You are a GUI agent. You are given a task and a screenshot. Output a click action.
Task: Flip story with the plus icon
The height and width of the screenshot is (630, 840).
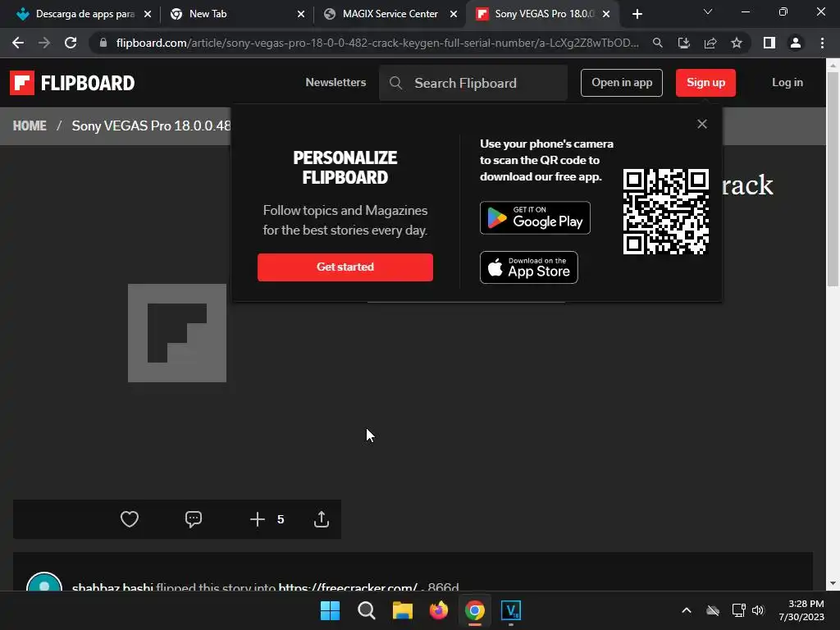pyautogui.click(x=257, y=519)
